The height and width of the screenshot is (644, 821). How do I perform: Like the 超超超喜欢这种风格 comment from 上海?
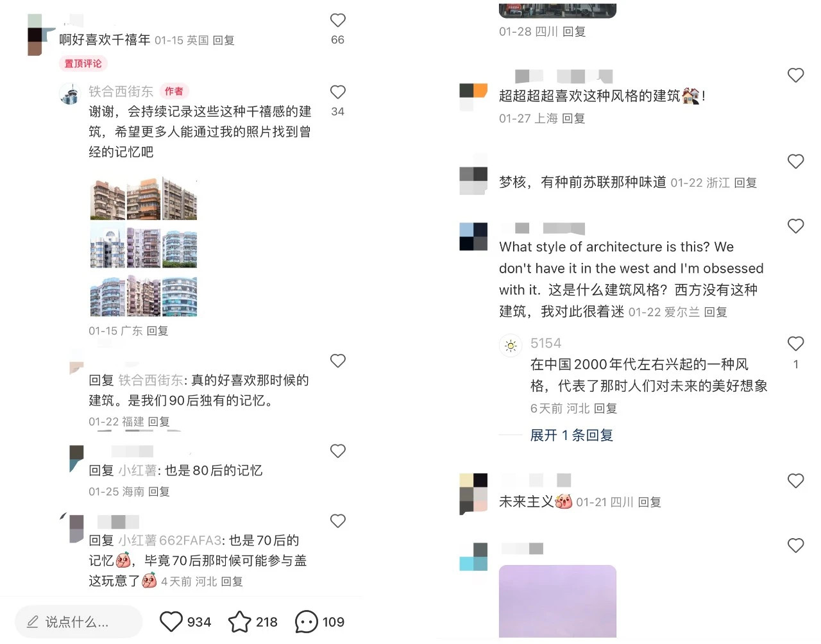click(795, 76)
